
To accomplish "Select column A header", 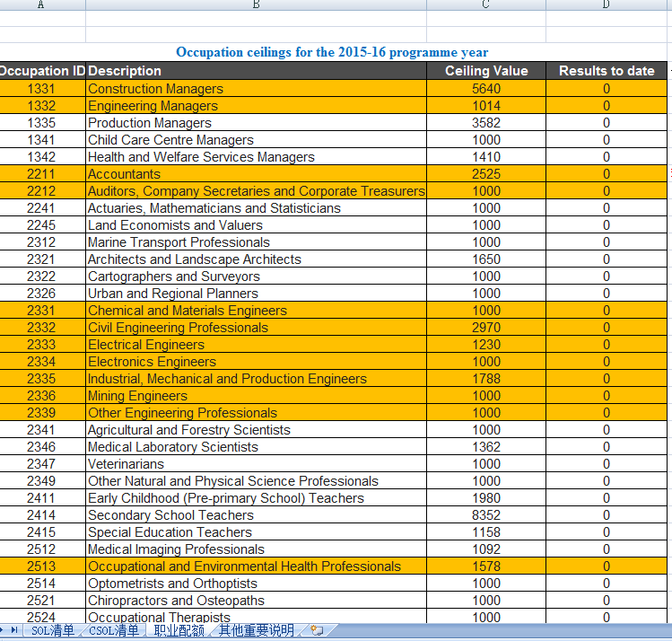I will (x=40, y=4).
